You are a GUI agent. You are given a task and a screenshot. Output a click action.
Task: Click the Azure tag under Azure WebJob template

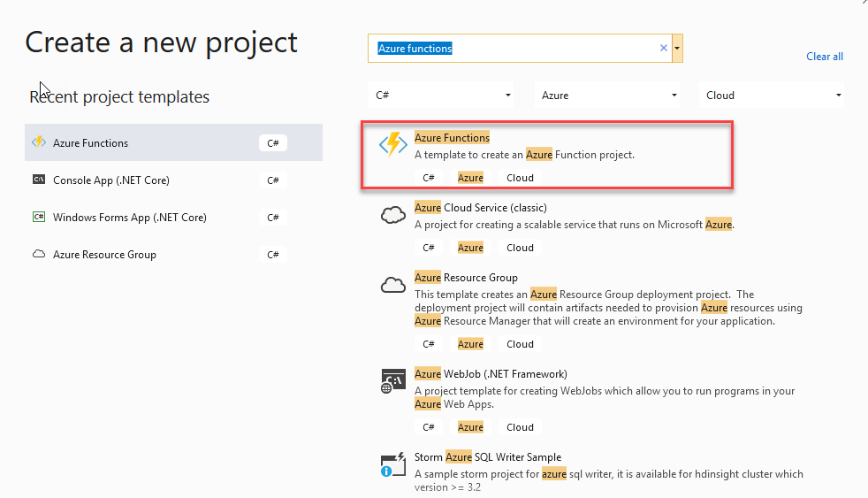click(x=470, y=427)
